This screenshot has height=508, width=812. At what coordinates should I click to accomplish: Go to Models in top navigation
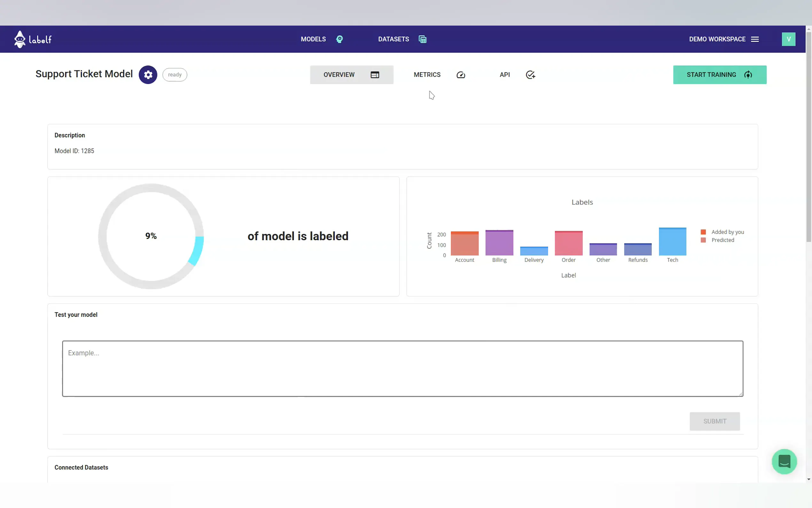(313, 39)
